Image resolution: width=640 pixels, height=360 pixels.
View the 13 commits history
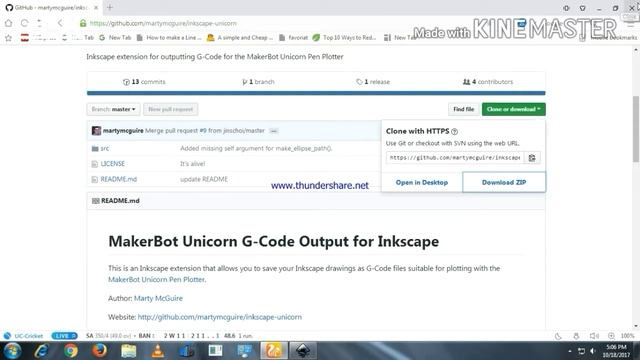point(144,82)
